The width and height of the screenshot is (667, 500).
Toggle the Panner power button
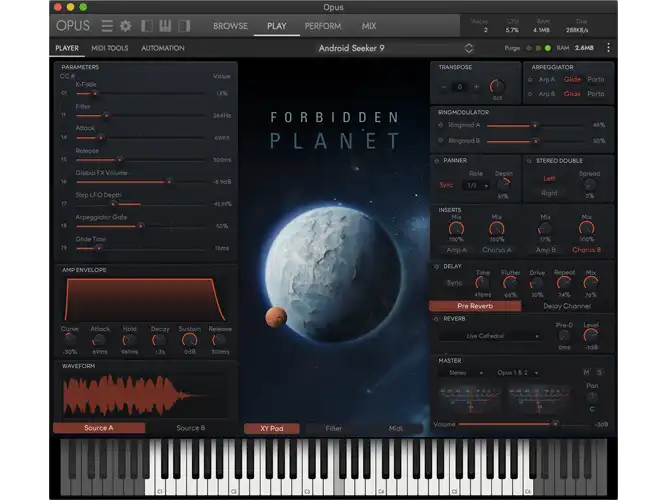(x=437, y=161)
